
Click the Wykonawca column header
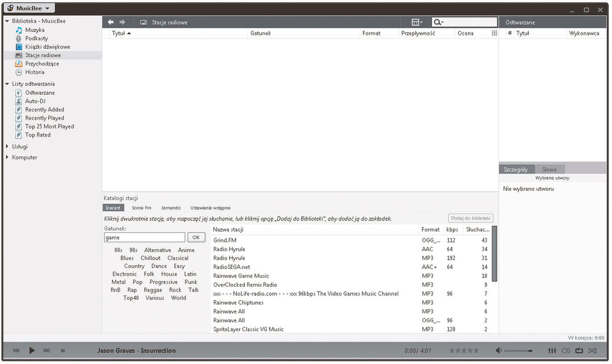[584, 33]
